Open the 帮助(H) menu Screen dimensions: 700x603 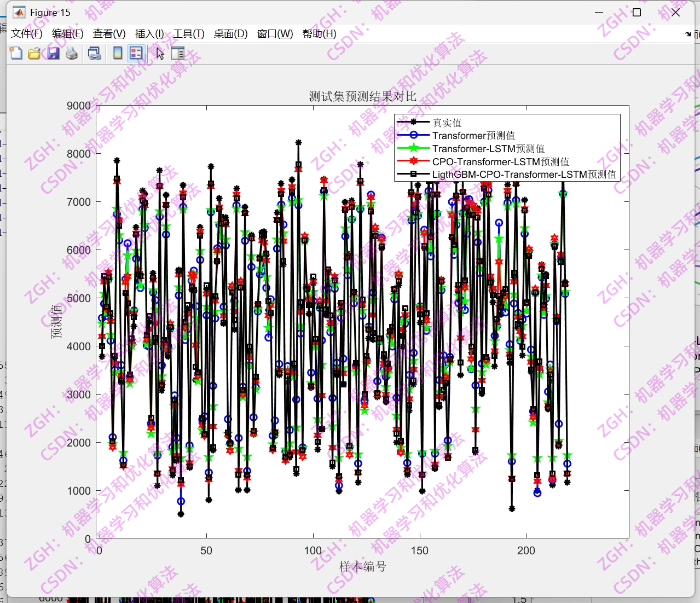[318, 33]
